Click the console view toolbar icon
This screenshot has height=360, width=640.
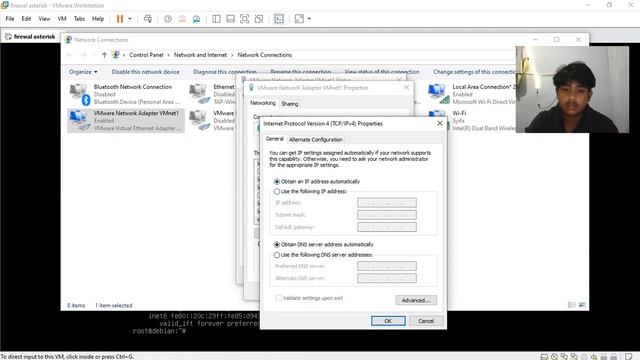(x=279, y=19)
